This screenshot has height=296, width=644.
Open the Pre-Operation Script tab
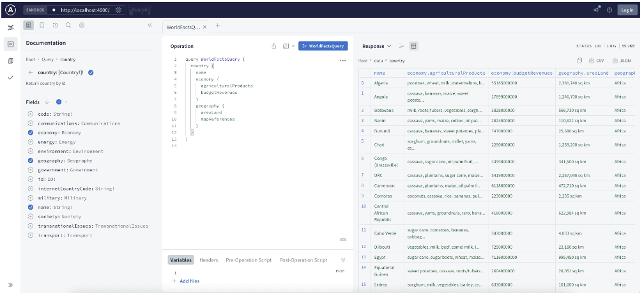[247, 260]
